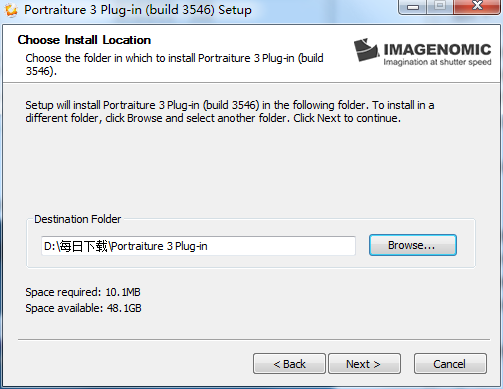
Task: Place cursor on 每日下载 in the path
Action: [x=84, y=246]
